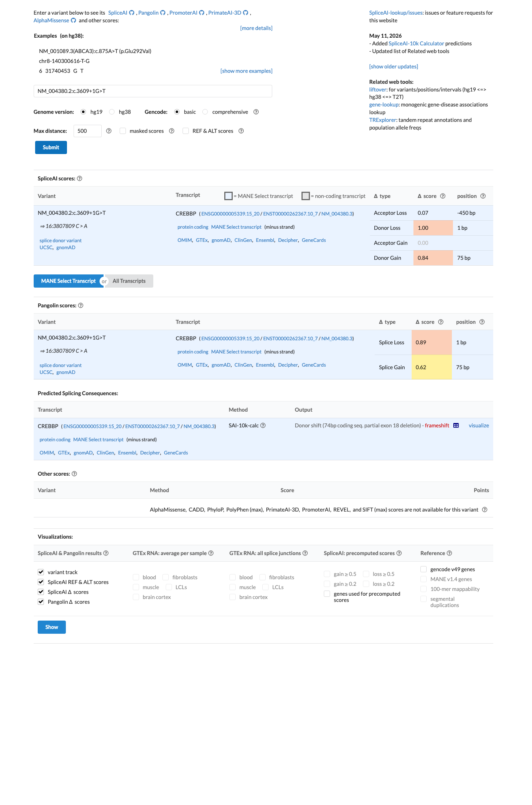The width and height of the screenshot is (532, 805).
Task: Open the AlphaMissense GitHub icon
Action: coord(73,20)
